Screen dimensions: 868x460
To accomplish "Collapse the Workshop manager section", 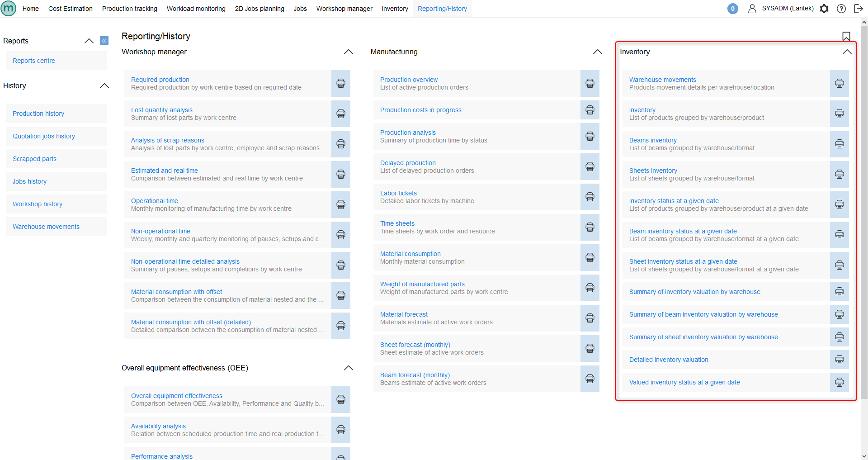I will point(348,52).
